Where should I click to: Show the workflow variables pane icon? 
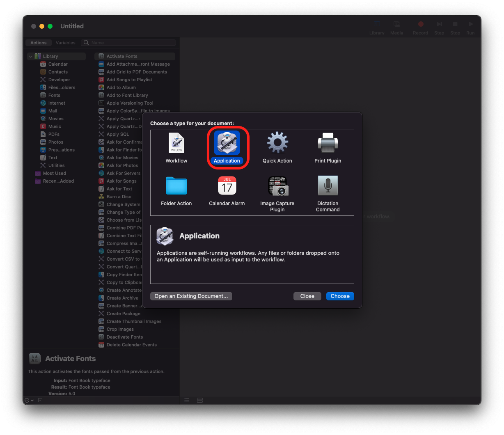click(200, 400)
